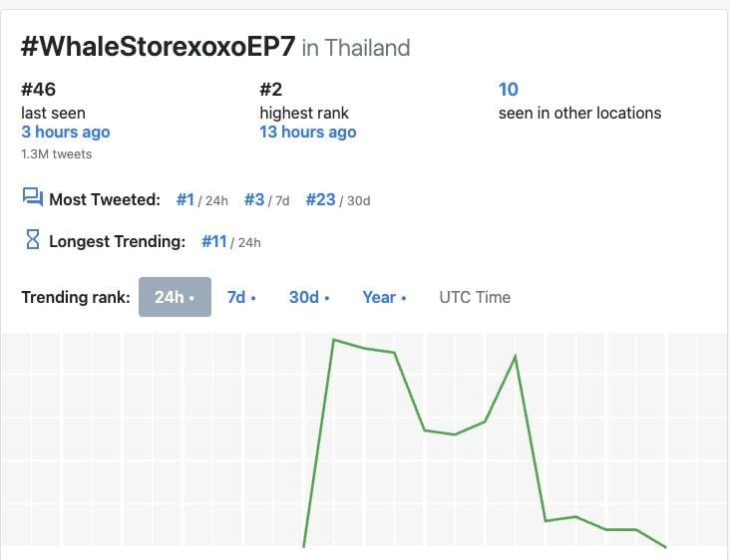The image size is (730, 560).
Task: Open Most Tweeted #1 / 24h ranking
Action: coord(202,200)
